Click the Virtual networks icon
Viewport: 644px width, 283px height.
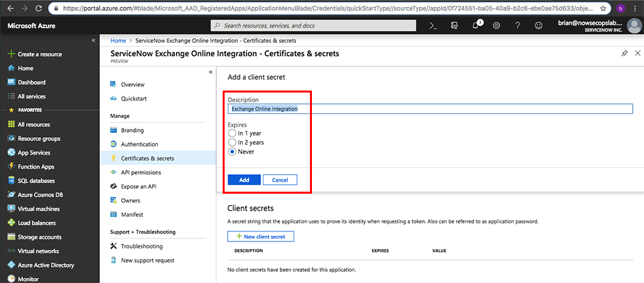pos(11,251)
